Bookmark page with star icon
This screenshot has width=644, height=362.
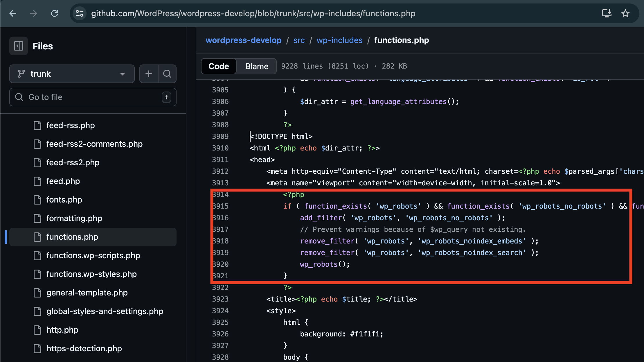pyautogui.click(x=625, y=13)
